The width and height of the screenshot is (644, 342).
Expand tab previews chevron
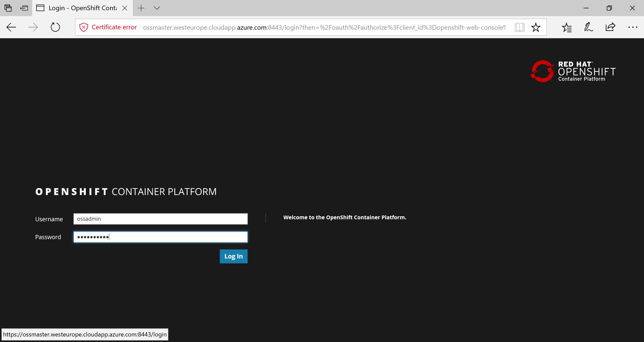(157, 8)
